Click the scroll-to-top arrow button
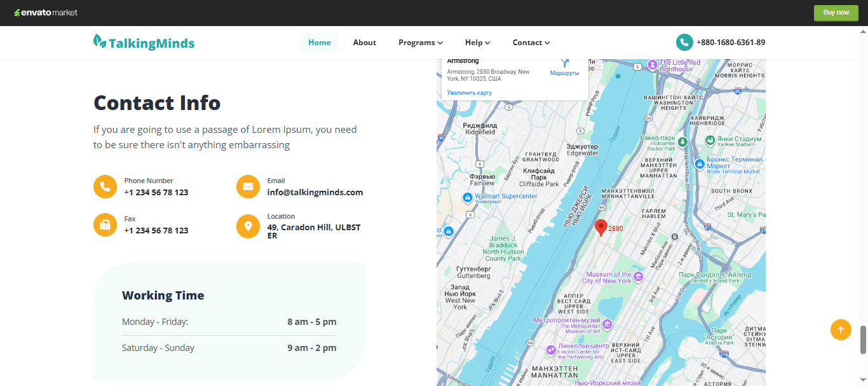This screenshot has height=386, width=868. [x=840, y=329]
